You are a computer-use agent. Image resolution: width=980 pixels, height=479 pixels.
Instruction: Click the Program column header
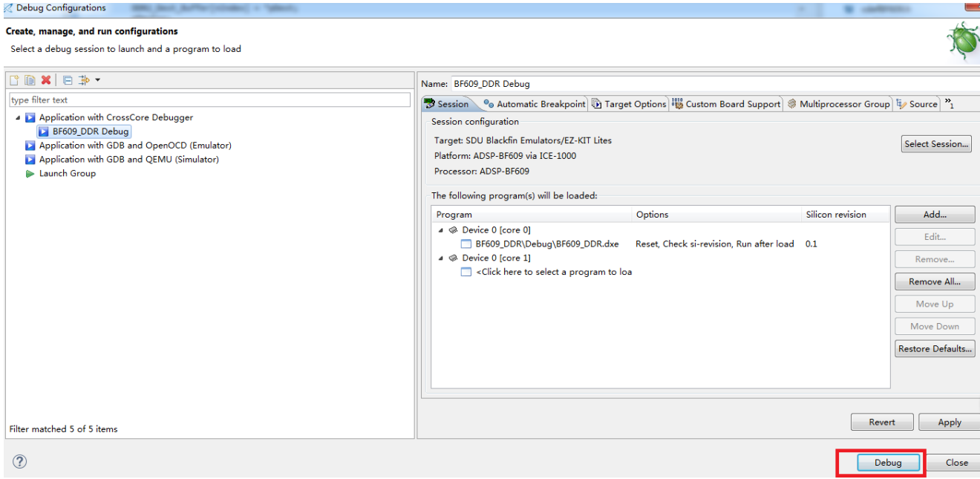click(532, 215)
